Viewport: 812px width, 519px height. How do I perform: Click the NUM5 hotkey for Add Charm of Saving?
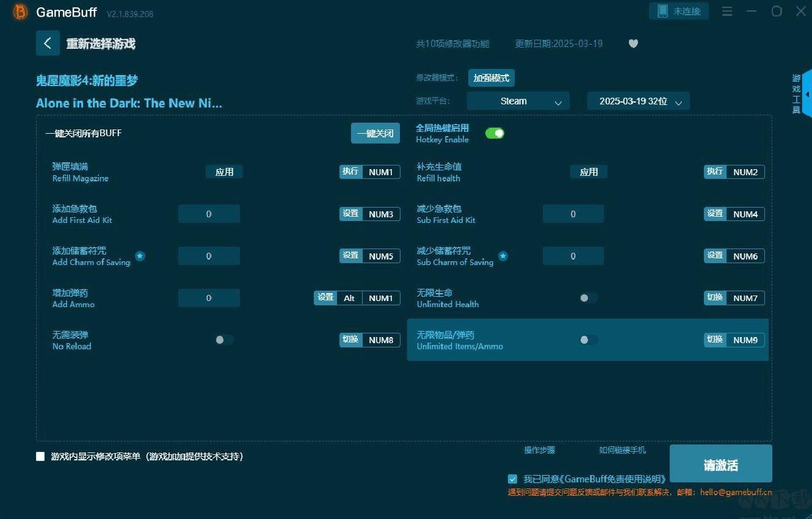[x=381, y=256]
